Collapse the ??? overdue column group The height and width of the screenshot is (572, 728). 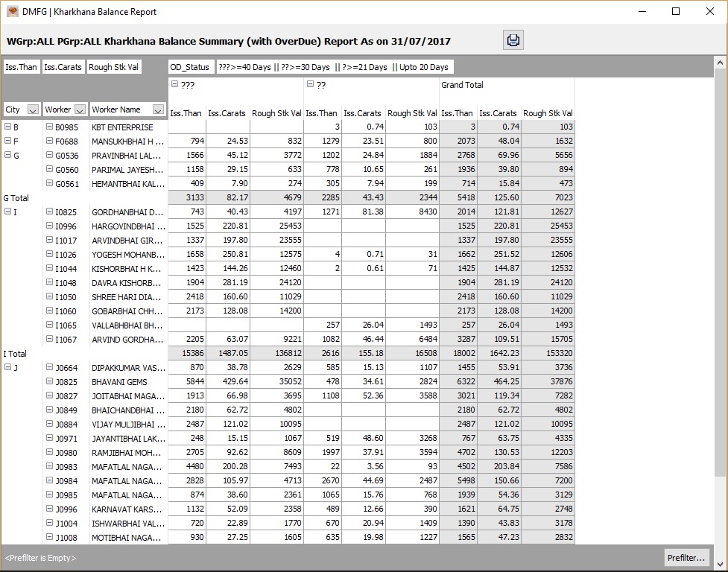175,84
